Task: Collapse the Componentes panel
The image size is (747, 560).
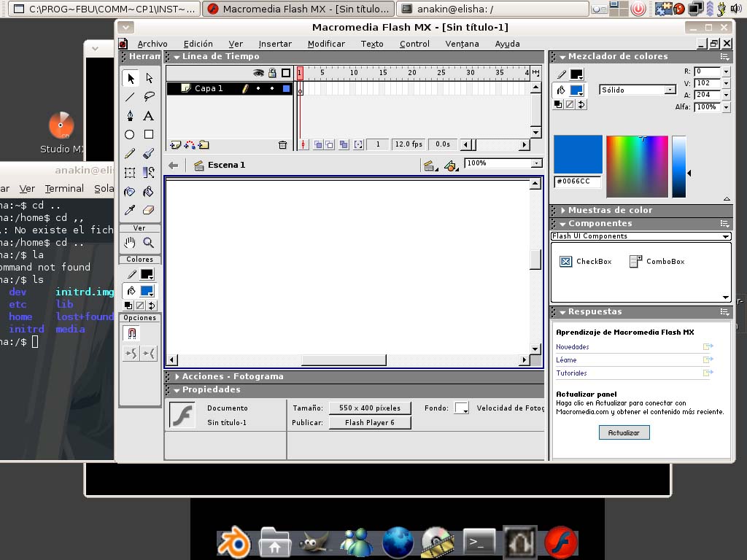Action: click(x=562, y=224)
